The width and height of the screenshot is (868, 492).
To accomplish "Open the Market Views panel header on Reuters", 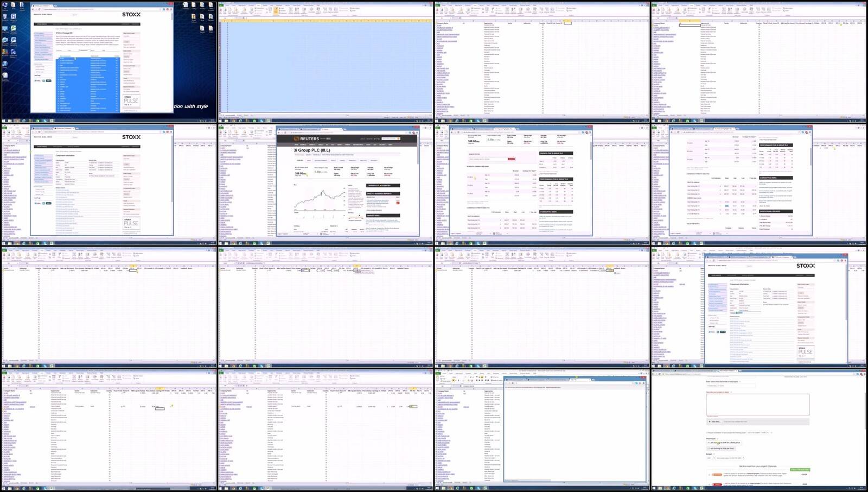I will click(x=383, y=216).
